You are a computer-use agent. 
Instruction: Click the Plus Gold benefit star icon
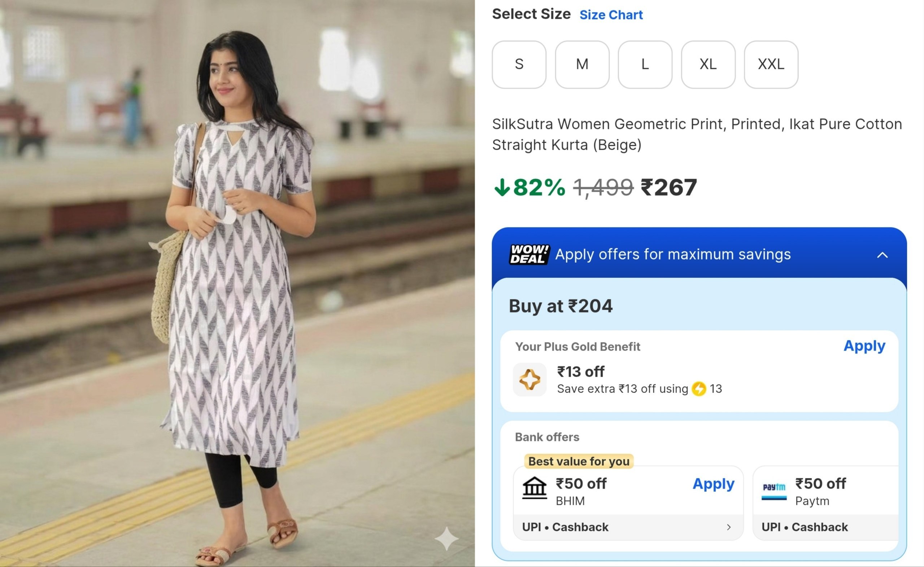529,379
